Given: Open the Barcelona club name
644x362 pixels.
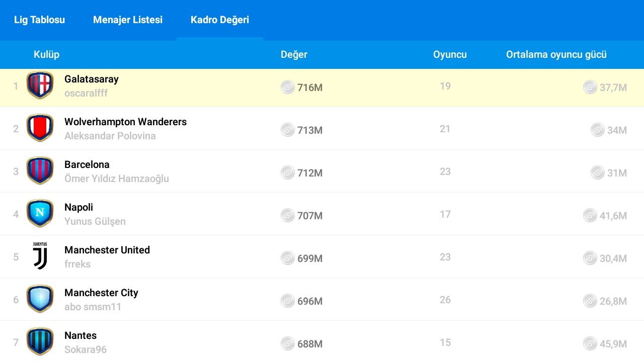Looking at the screenshot, I should pyautogui.click(x=87, y=164).
